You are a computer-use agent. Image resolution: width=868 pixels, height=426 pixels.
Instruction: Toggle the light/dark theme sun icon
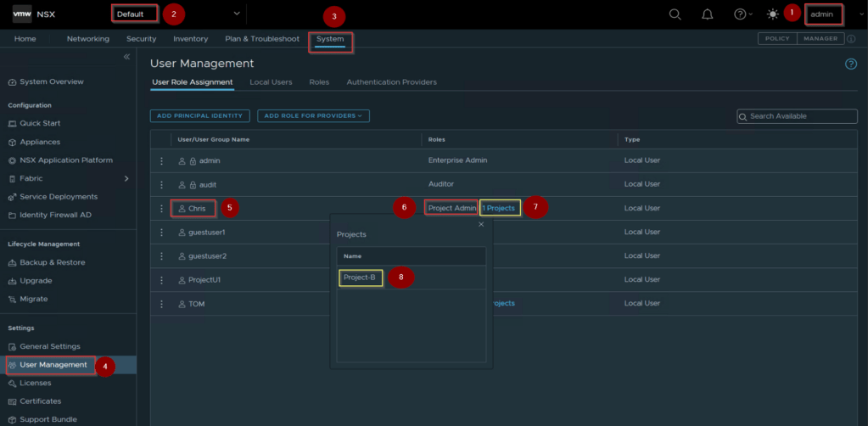click(x=772, y=14)
